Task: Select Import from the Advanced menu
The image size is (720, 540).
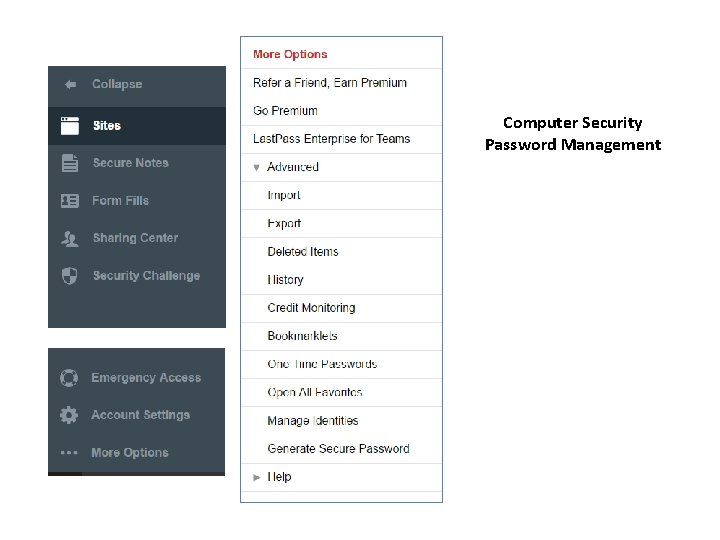Action: pyautogui.click(x=284, y=195)
